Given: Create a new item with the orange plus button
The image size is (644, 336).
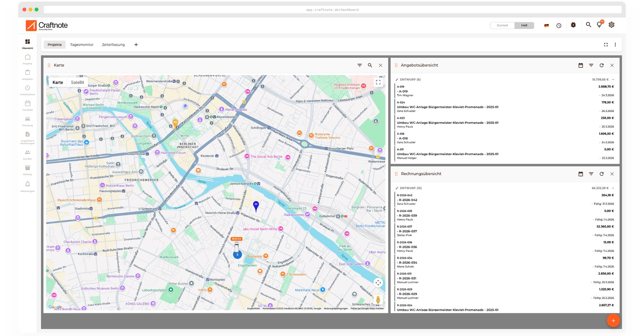Looking at the screenshot, I should (614, 320).
